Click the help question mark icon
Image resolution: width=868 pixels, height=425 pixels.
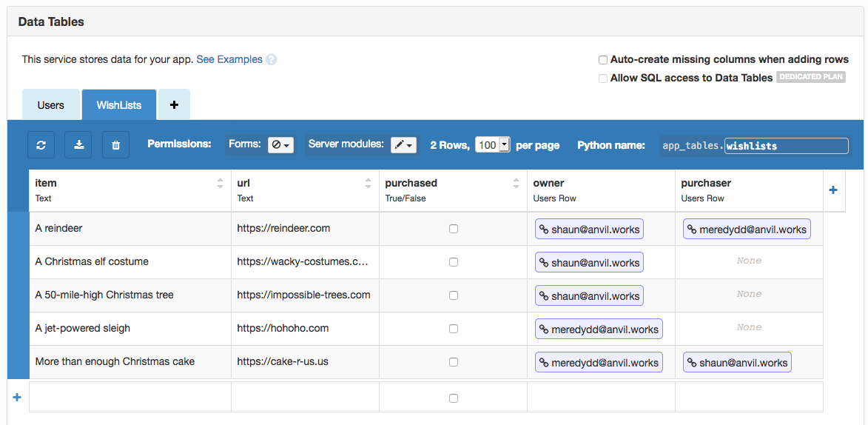tap(272, 60)
